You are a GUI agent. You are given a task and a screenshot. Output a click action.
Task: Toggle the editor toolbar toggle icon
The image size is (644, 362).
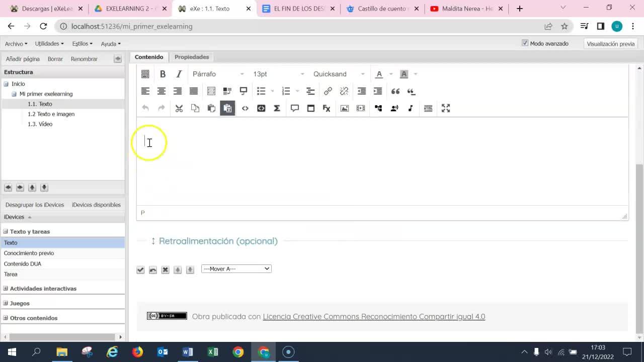pos(145,74)
